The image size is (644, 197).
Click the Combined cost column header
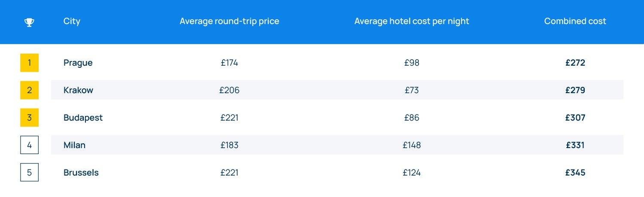coord(575,21)
